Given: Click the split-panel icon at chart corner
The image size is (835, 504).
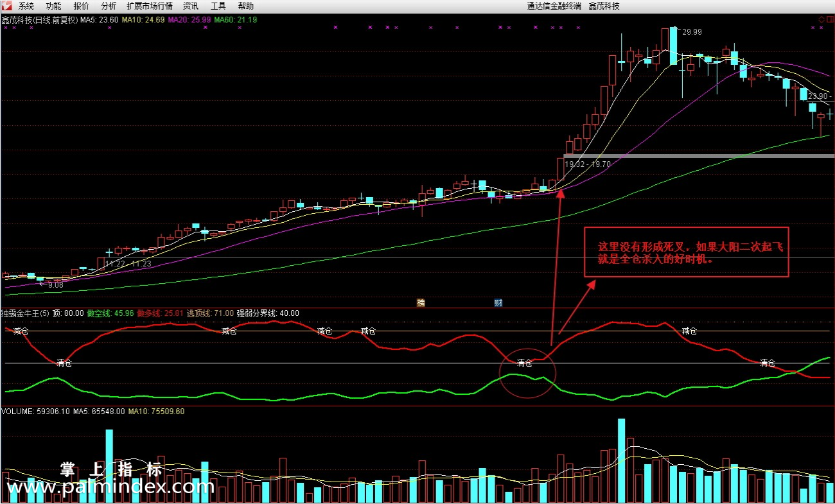Looking at the screenshot, I should point(829,19).
